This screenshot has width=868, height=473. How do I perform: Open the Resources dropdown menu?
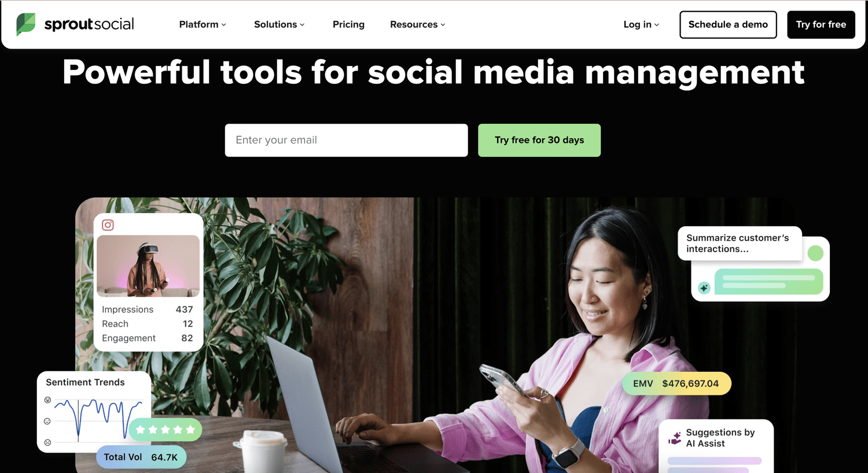click(x=417, y=24)
